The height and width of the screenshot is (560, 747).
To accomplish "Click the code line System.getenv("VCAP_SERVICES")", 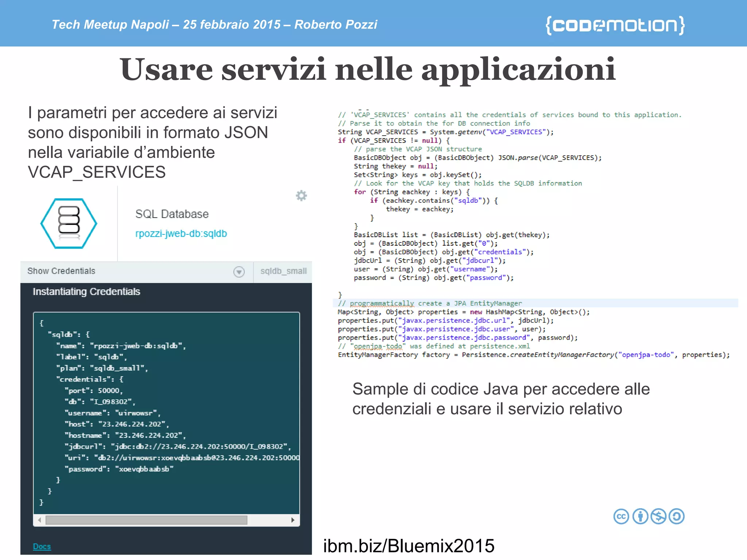I will click(446, 132).
